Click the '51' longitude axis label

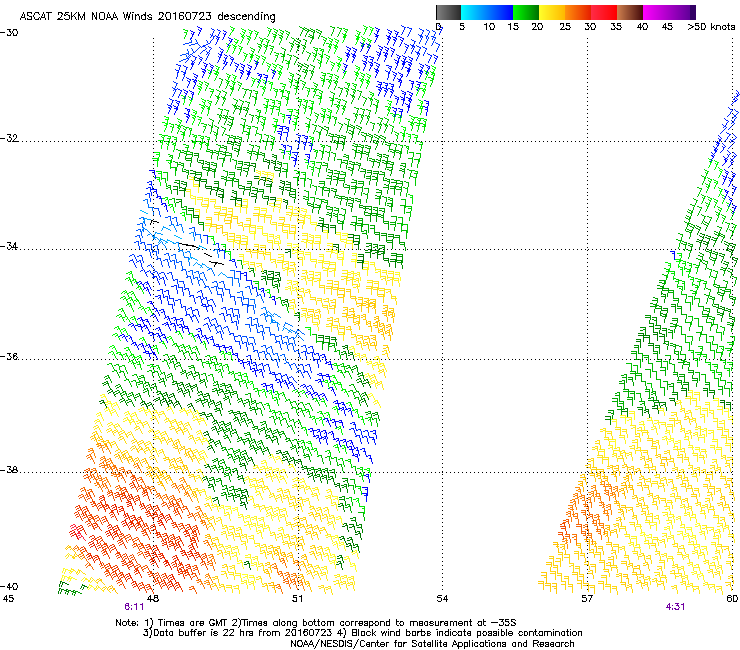(x=297, y=599)
